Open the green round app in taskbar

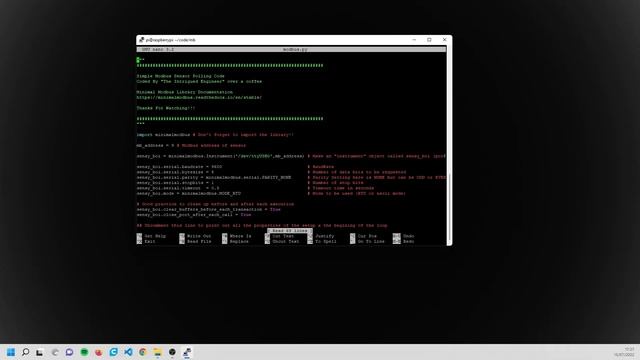click(84, 352)
